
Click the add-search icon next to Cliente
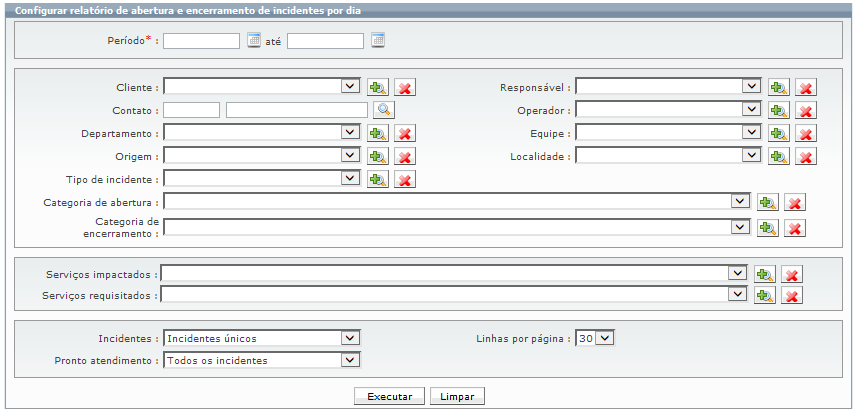pos(378,87)
